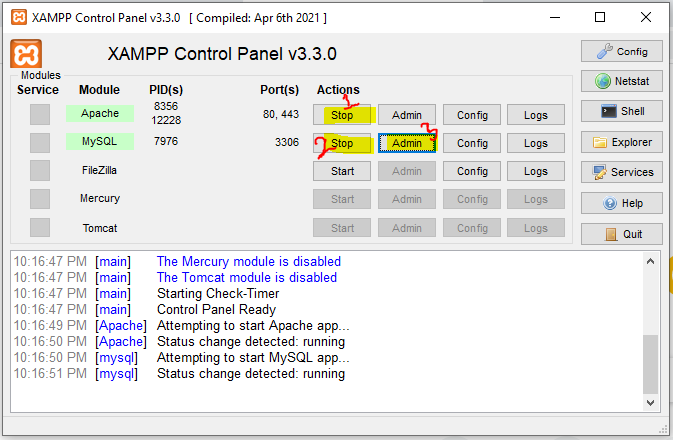The height and width of the screenshot is (440, 673).
Task: Click the log scrollbar down arrow
Action: [650, 403]
